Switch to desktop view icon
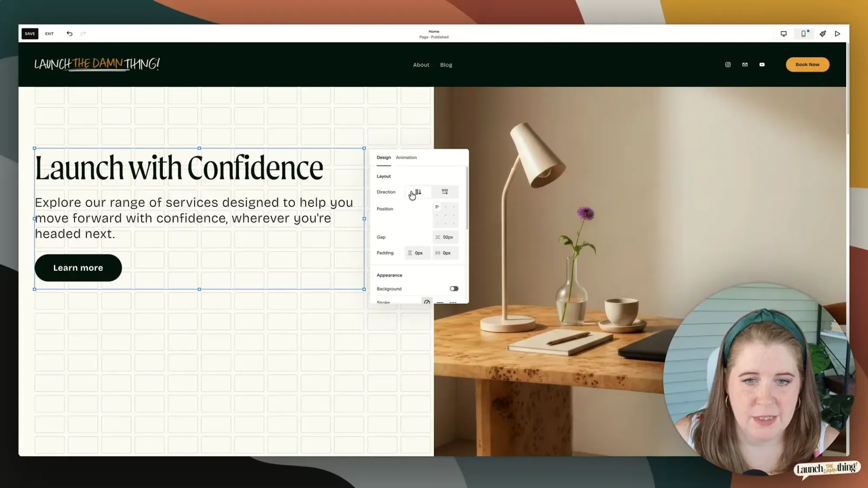The height and width of the screenshot is (488, 868). [784, 34]
